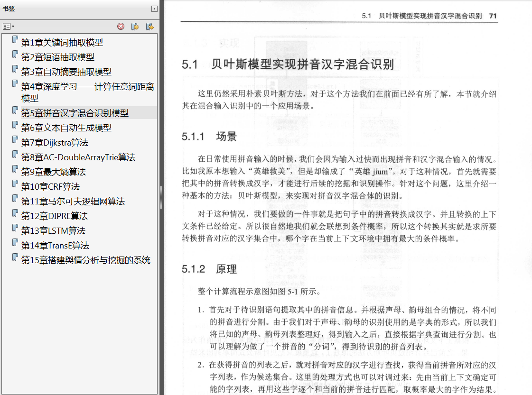Delete the selected bookmark with the red X icon

tap(121, 27)
